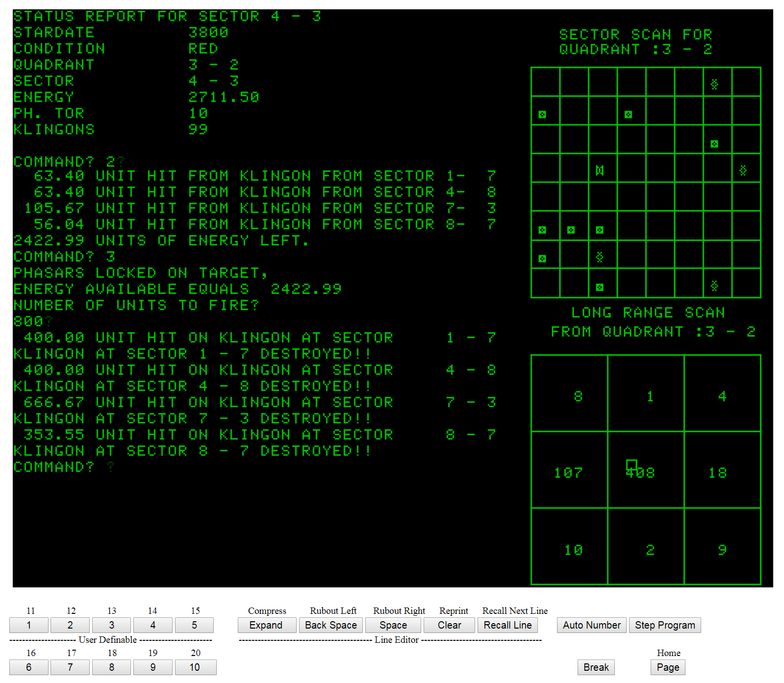Screen dimensions: 784x683
Task: Click the Back Space button
Action: pos(331,625)
